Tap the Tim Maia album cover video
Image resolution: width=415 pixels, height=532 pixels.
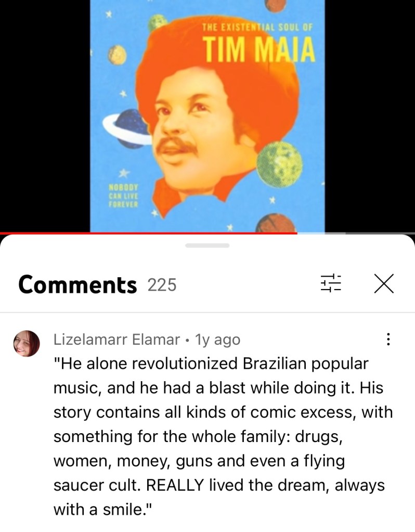(207, 115)
